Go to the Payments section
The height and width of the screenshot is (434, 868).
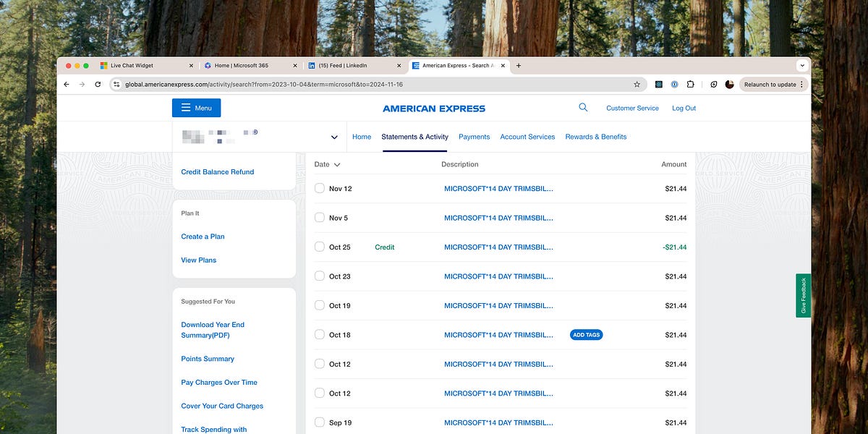[474, 137]
